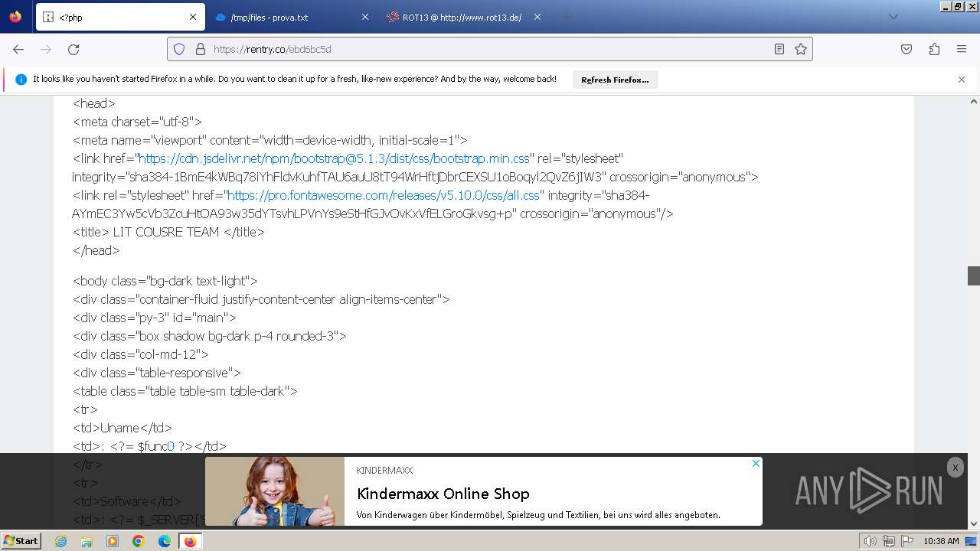Close the prova.txt tab
This screenshot has height=551, width=980.
pyautogui.click(x=364, y=17)
